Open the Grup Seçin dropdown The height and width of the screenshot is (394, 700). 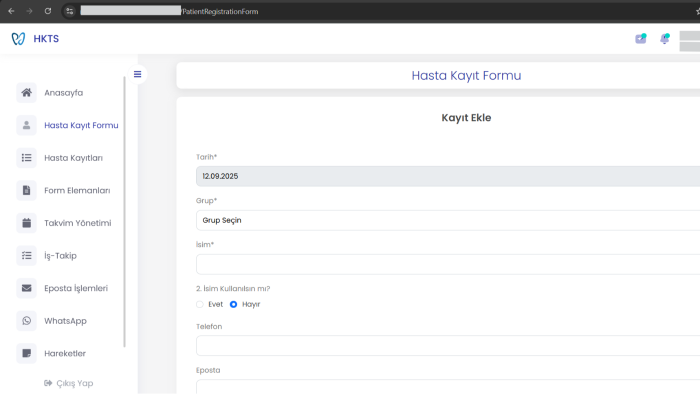448,220
